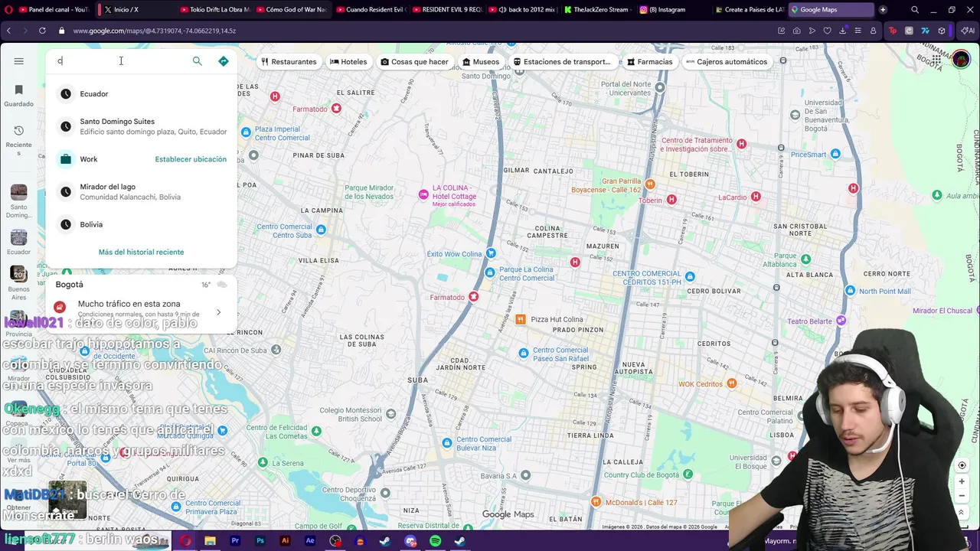Open Adobe After Effects from taskbar
The height and width of the screenshot is (551, 980).
click(310, 541)
